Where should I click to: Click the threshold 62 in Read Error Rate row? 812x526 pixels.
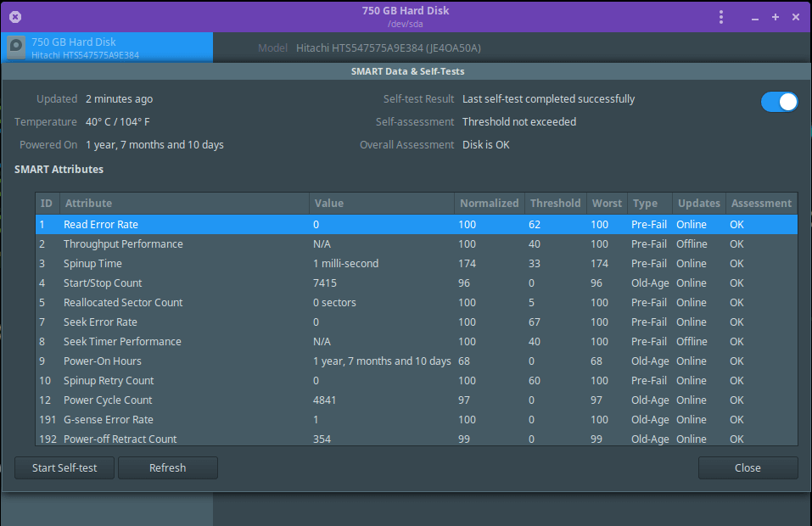point(535,225)
